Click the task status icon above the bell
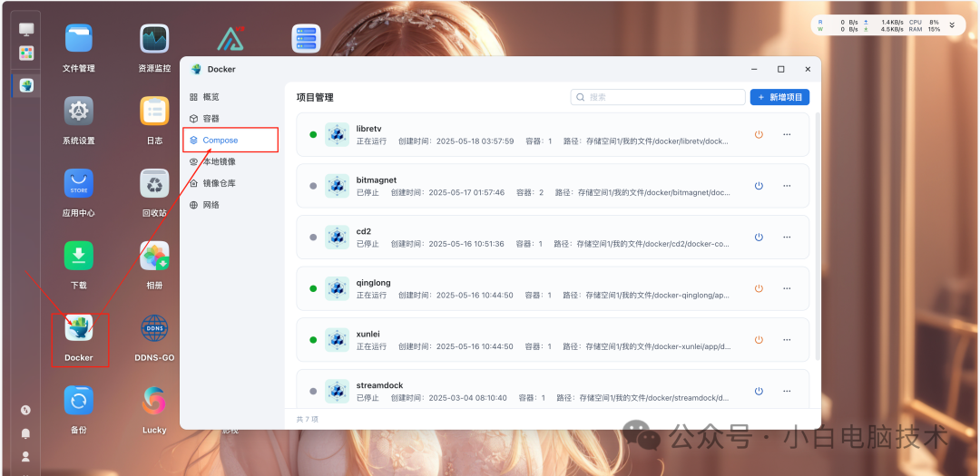The image size is (980, 476). (25, 411)
